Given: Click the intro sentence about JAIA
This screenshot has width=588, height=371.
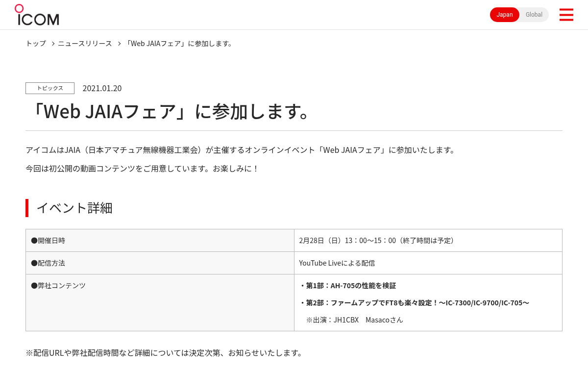Looking at the screenshot, I should coord(241,150).
